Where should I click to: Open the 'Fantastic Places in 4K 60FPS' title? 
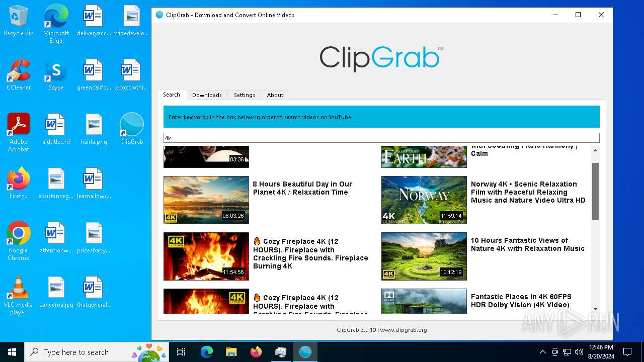pos(521,301)
